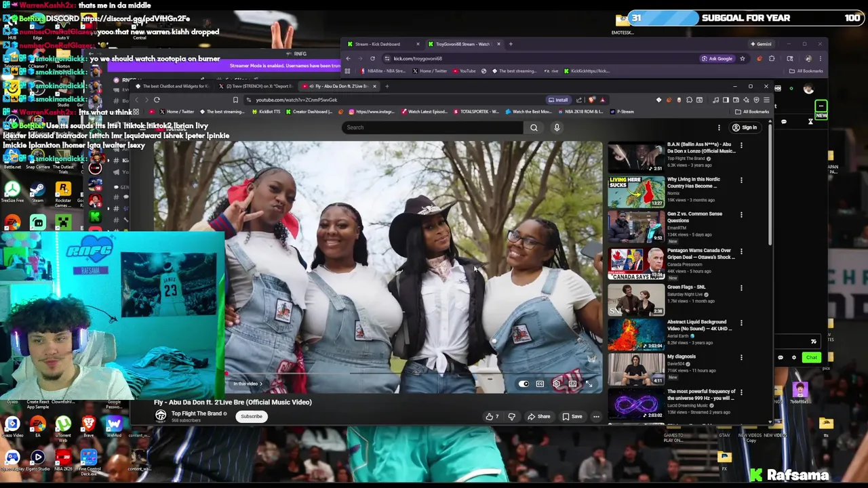Viewport: 868px width, 488px height.
Task: Toggle the autoplay switch in the player
Action: pos(524,384)
